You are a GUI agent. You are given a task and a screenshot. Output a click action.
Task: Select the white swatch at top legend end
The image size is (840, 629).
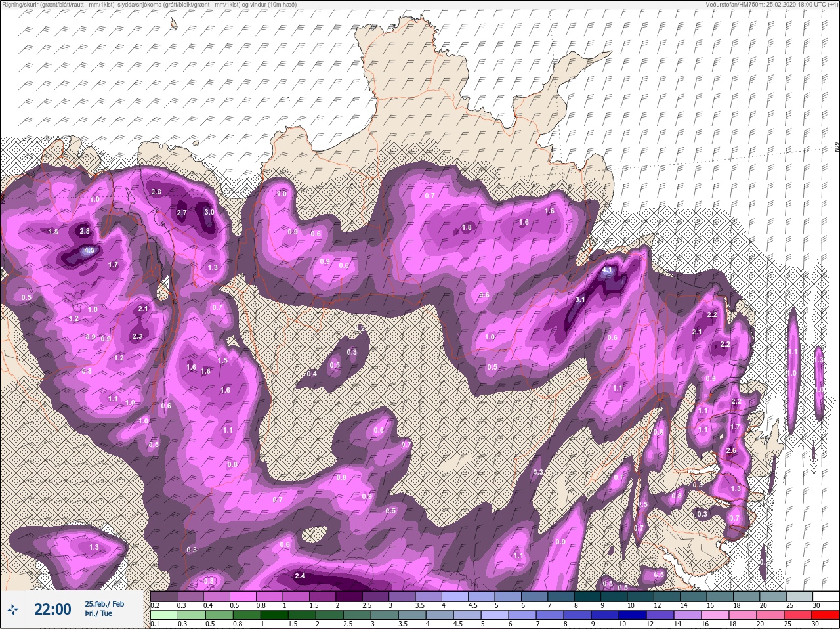[826, 596]
